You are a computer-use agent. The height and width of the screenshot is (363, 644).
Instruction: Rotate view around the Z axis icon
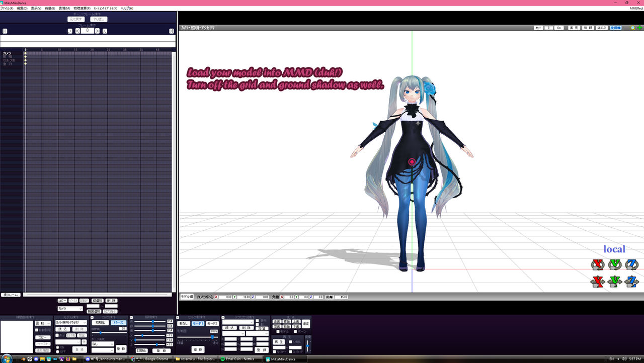[631, 264]
